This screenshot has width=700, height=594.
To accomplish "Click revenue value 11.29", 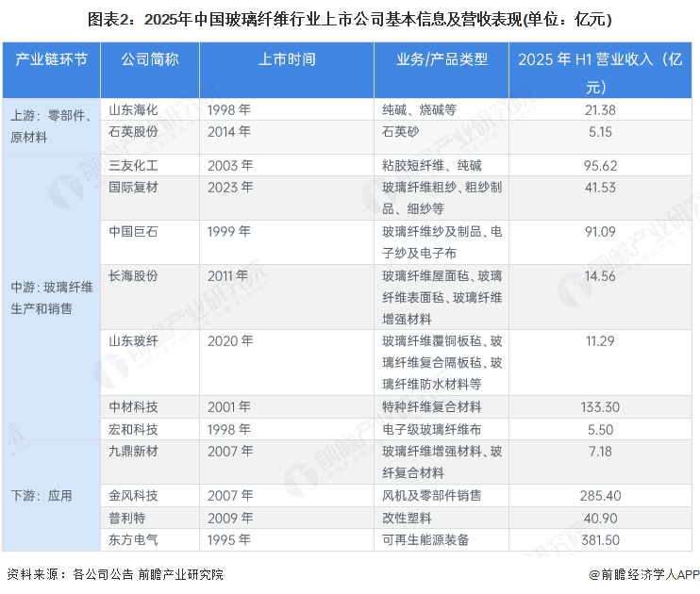I will 600,341.
